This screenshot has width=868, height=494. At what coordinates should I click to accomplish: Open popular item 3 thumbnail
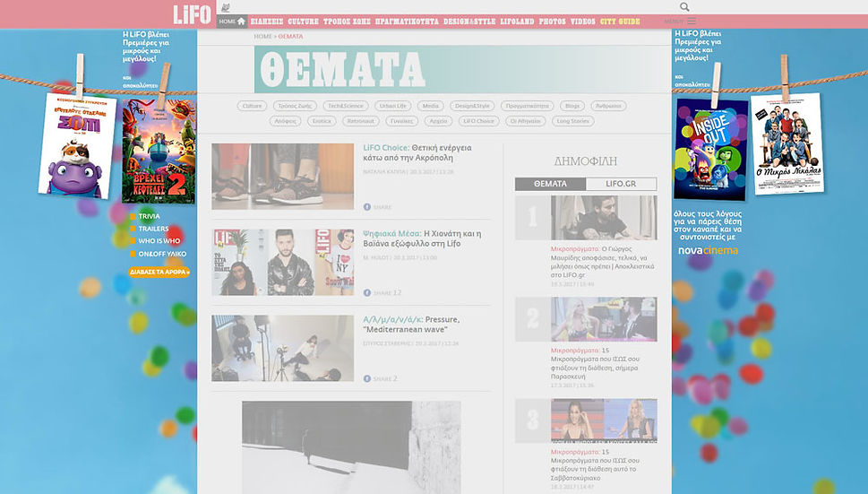604,420
